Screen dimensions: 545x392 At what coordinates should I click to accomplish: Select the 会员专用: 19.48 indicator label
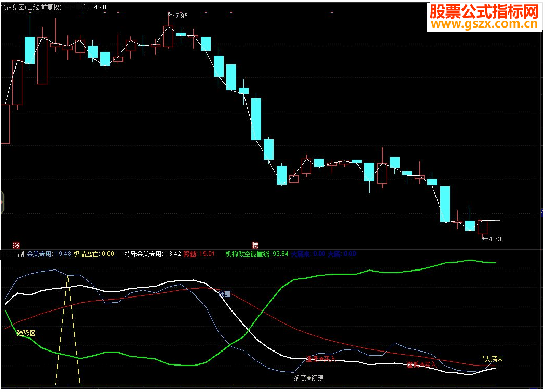[49, 254]
